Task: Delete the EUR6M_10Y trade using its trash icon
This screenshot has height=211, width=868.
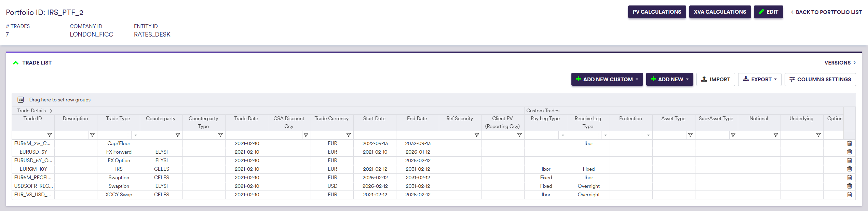Action: coord(849,169)
